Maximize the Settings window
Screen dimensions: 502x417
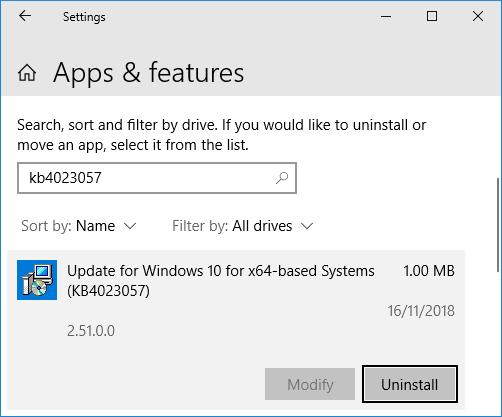[432, 16]
